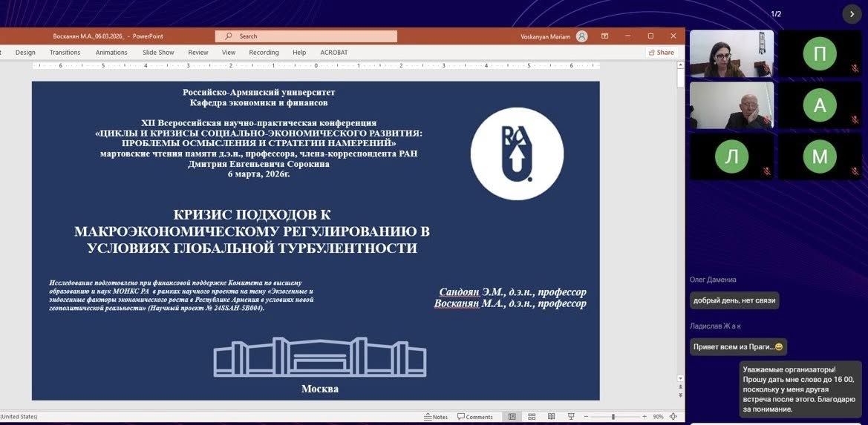
Task: Open the Animations ribbon tab
Action: coord(111,53)
